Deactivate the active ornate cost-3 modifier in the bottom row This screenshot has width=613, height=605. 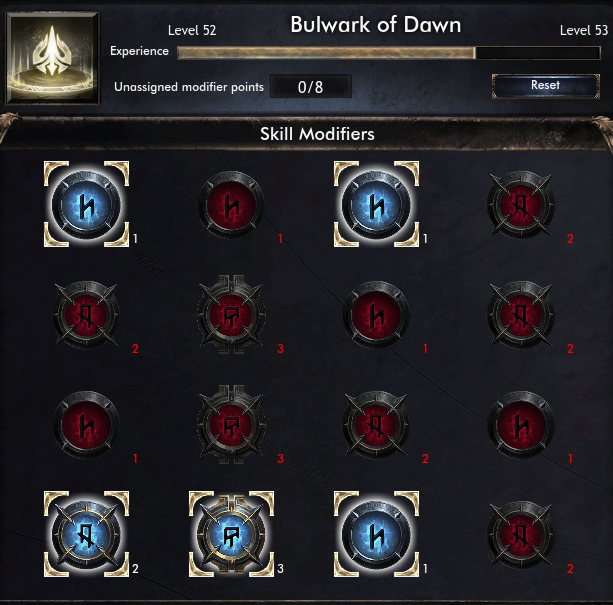click(x=231, y=535)
